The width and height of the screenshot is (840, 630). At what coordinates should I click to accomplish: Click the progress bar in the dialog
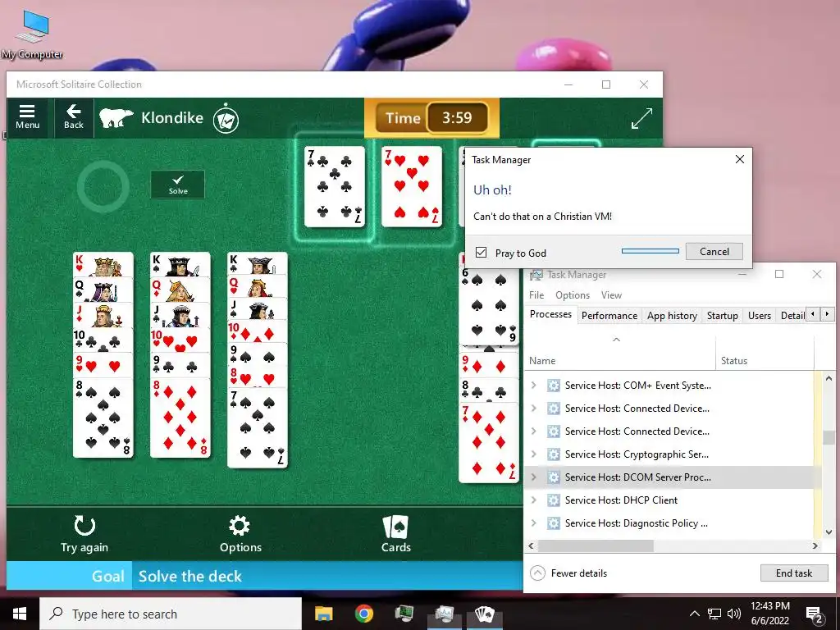click(651, 251)
